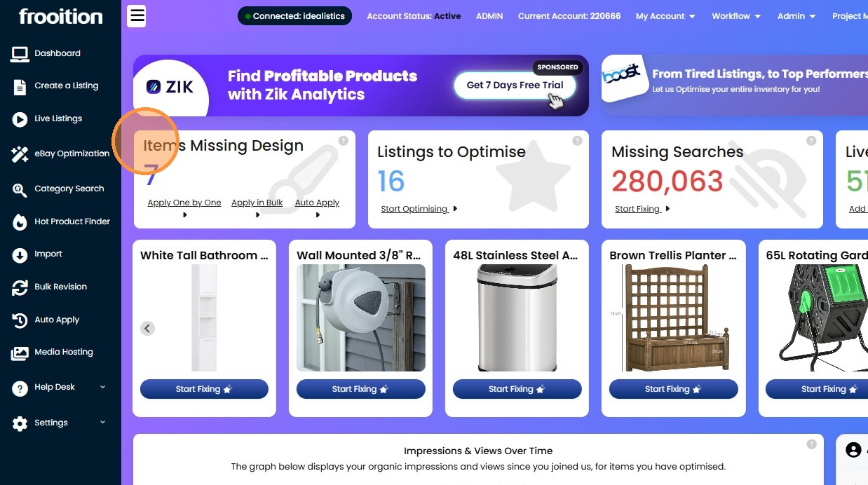Select Auto Apply in the sidebar

tap(57, 320)
